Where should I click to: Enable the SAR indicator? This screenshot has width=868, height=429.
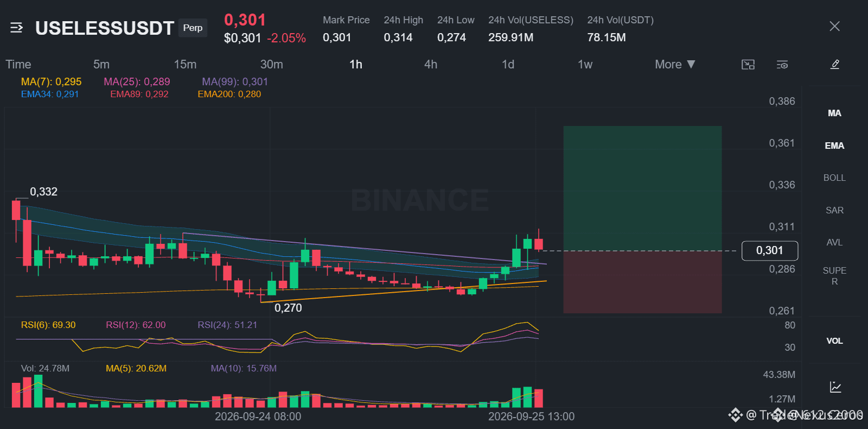click(x=834, y=211)
